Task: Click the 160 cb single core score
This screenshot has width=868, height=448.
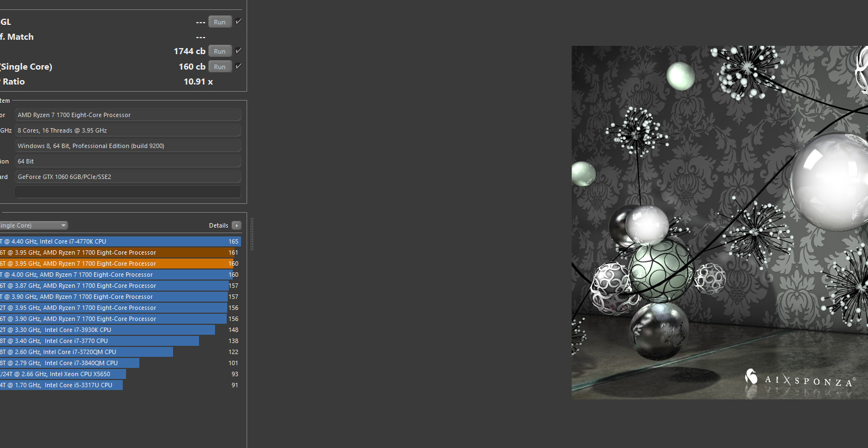Action: [x=192, y=66]
